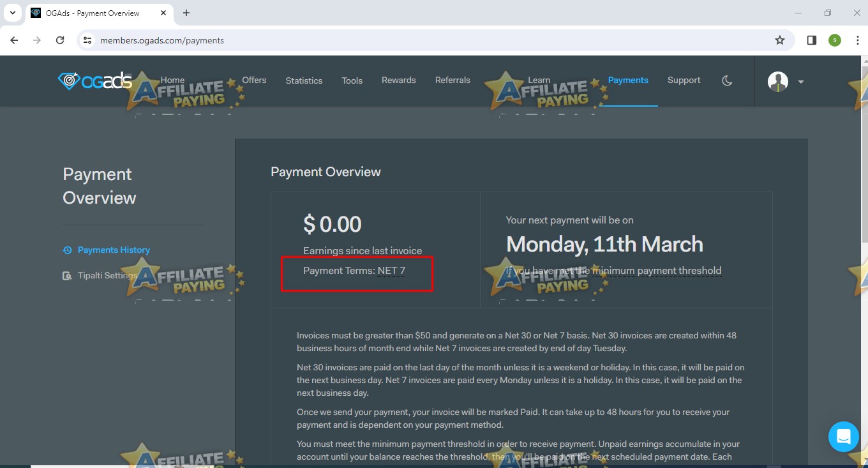Click the document icon beside Tipalti Settings

click(x=67, y=275)
